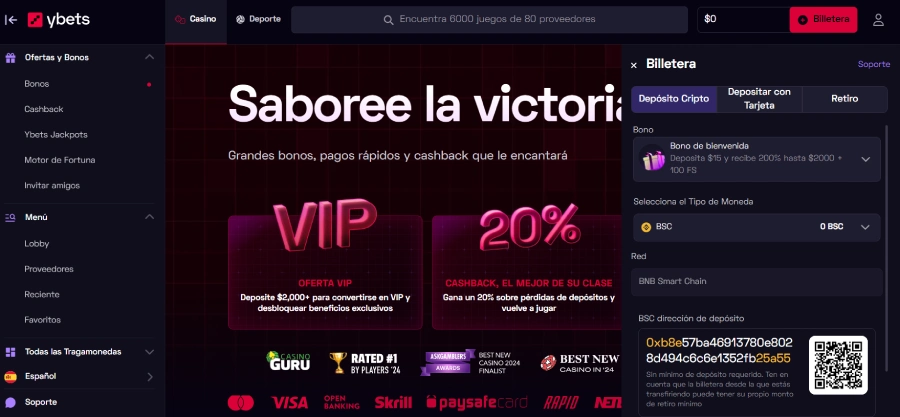Click the Soporte chat bubble icon in sidebar

pyautogui.click(x=10, y=402)
